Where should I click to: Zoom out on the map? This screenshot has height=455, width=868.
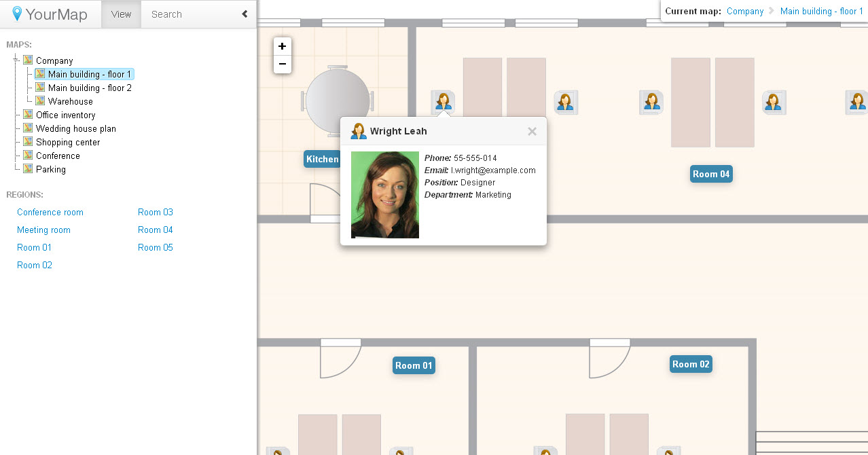[283, 65]
